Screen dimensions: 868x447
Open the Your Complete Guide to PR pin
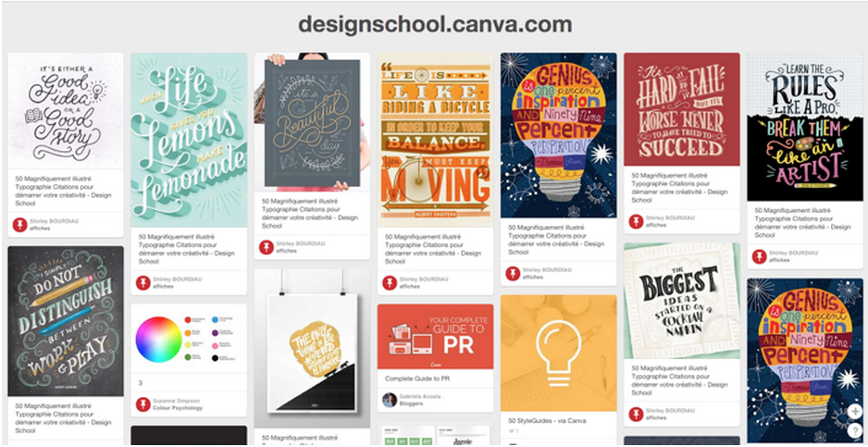point(435,336)
